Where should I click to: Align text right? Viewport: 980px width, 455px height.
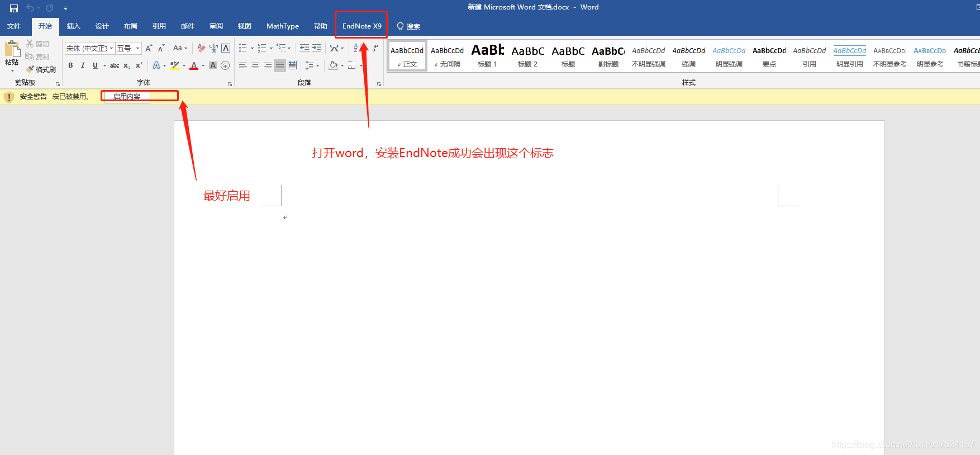click(268, 65)
